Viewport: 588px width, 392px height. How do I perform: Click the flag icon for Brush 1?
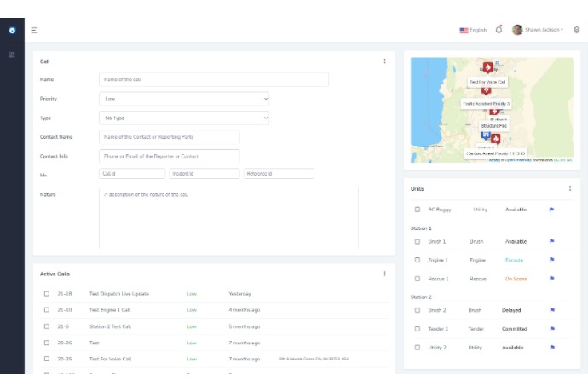(551, 241)
